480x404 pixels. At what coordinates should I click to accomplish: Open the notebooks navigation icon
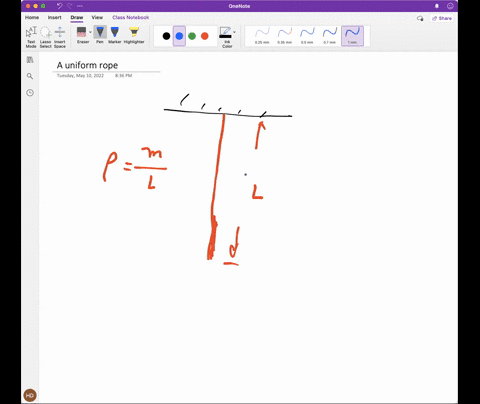30,60
